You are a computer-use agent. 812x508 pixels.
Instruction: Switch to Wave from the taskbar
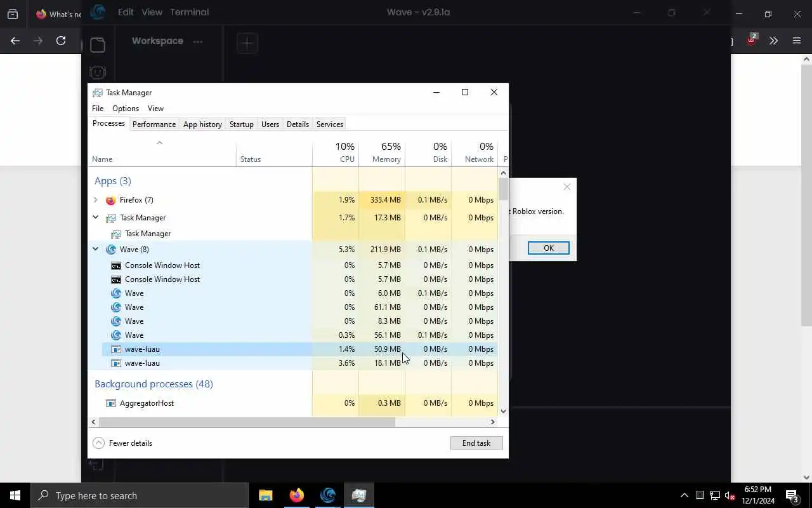pos(328,495)
